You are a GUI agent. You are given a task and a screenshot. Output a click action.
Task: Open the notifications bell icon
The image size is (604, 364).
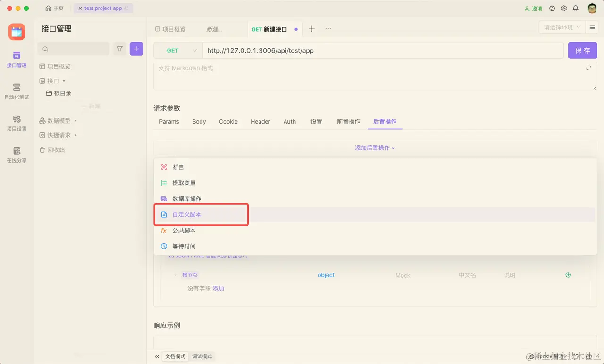coord(576,8)
